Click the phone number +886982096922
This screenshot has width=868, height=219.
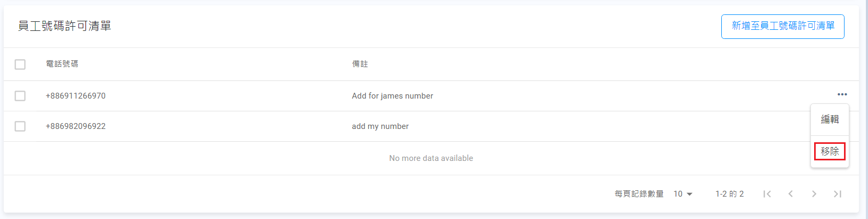76,126
